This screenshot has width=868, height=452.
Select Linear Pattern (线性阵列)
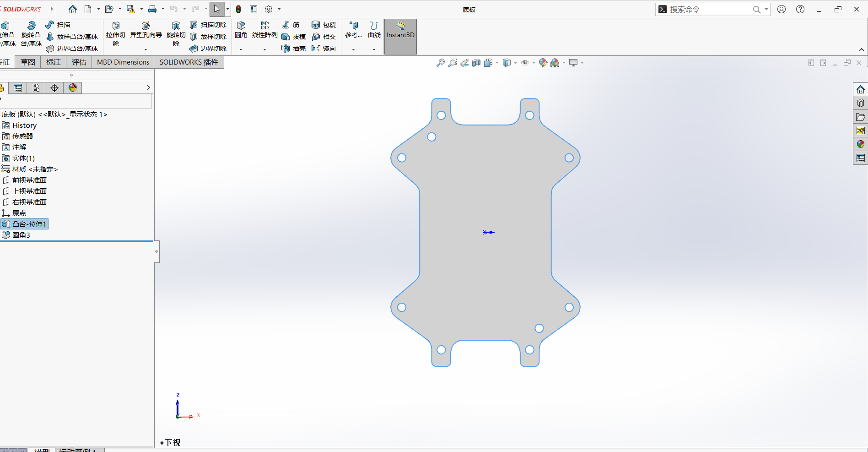tap(265, 30)
